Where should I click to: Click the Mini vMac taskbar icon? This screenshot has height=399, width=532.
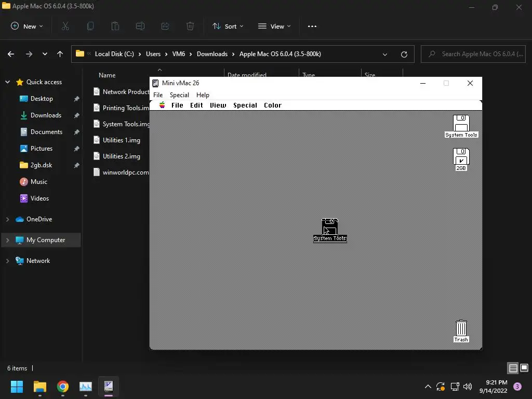[x=109, y=387]
